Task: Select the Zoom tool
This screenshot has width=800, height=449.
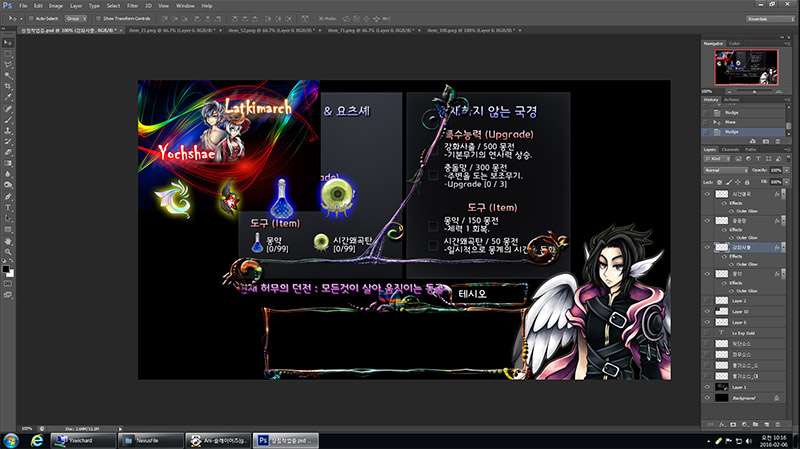Action: 8,252
